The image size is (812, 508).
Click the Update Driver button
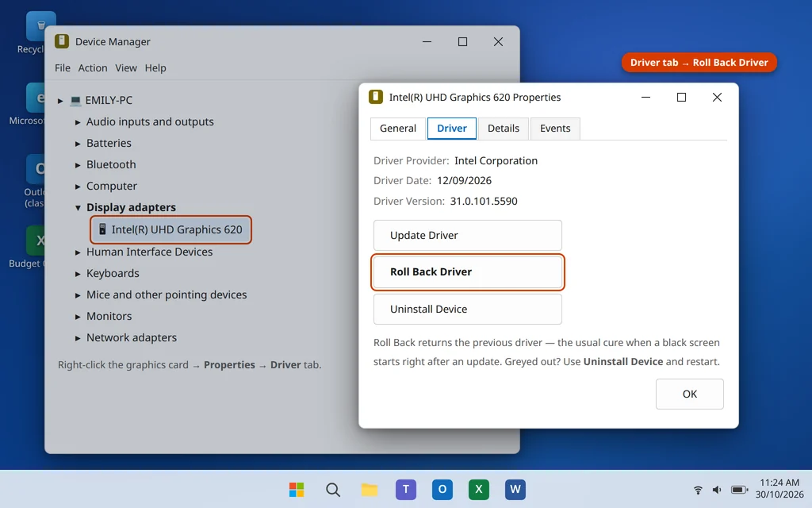click(x=468, y=235)
